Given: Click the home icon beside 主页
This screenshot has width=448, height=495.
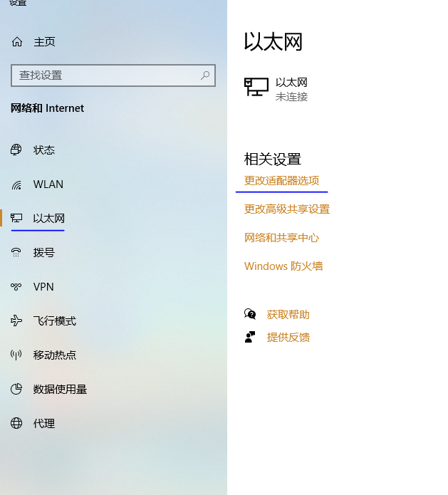Looking at the screenshot, I should [17, 42].
